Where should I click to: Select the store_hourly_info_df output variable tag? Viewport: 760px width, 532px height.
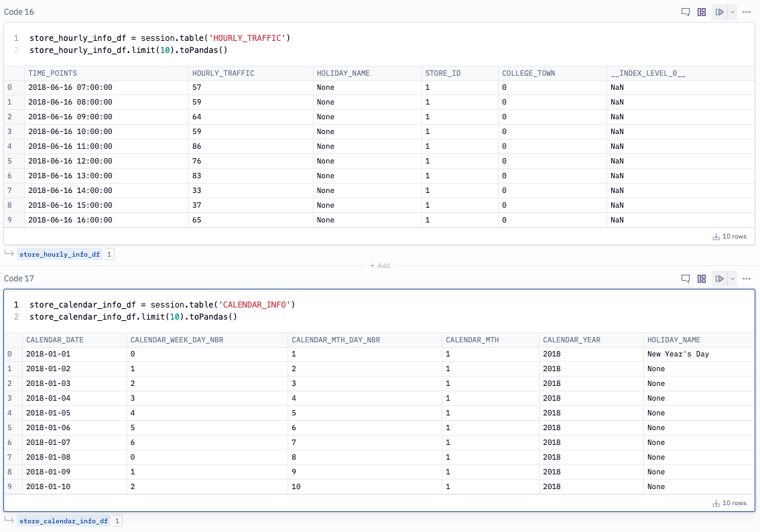point(60,255)
